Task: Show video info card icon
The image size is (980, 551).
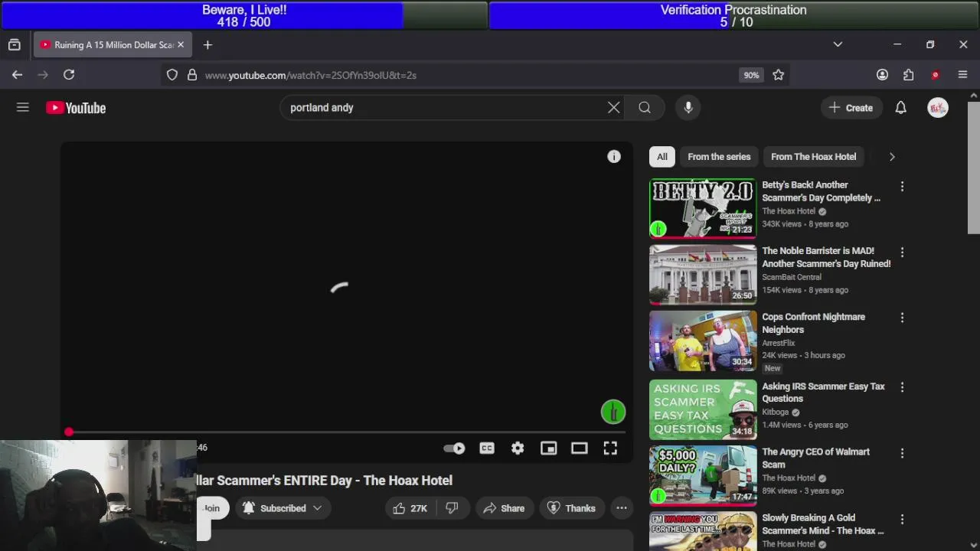Action: (x=614, y=156)
